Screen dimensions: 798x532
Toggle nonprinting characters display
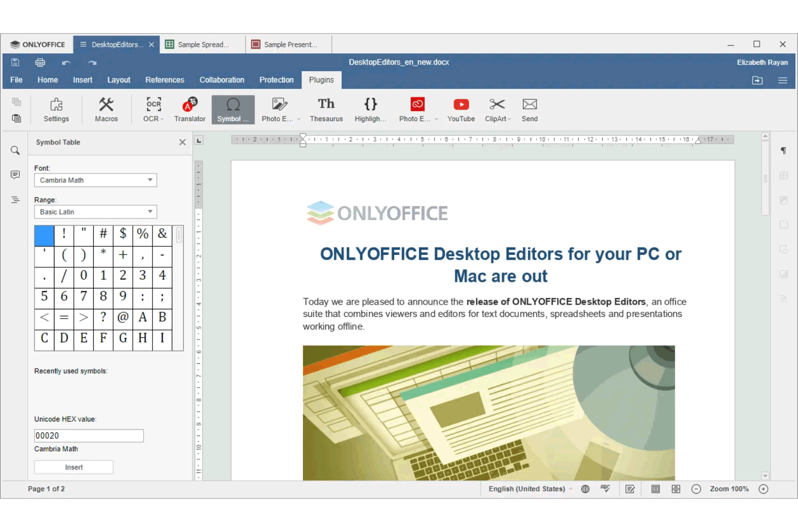[783, 151]
